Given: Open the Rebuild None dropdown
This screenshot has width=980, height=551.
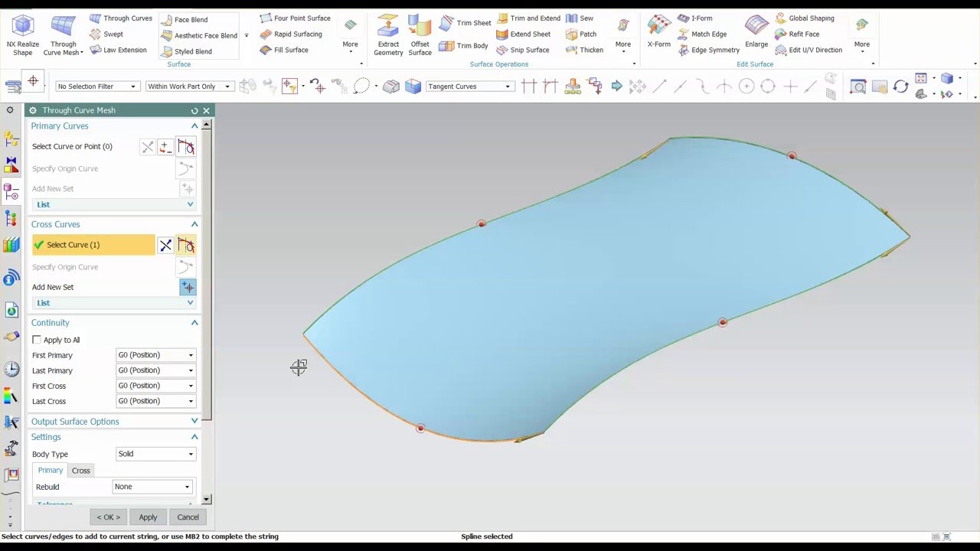Looking at the screenshot, I should point(152,487).
